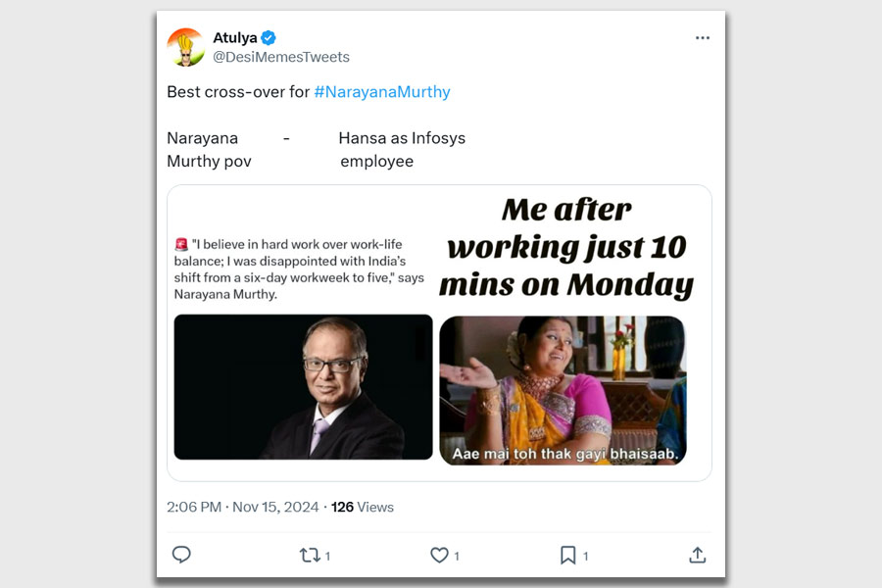Visit the @DesiMemesTweets handle
Viewport: 882px width, 588px height.
[281, 57]
